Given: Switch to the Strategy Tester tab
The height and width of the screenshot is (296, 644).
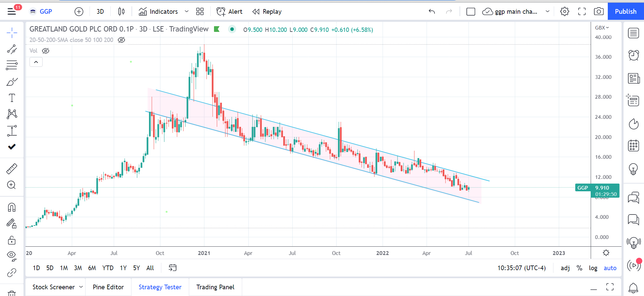Looking at the screenshot, I should tap(160, 287).
